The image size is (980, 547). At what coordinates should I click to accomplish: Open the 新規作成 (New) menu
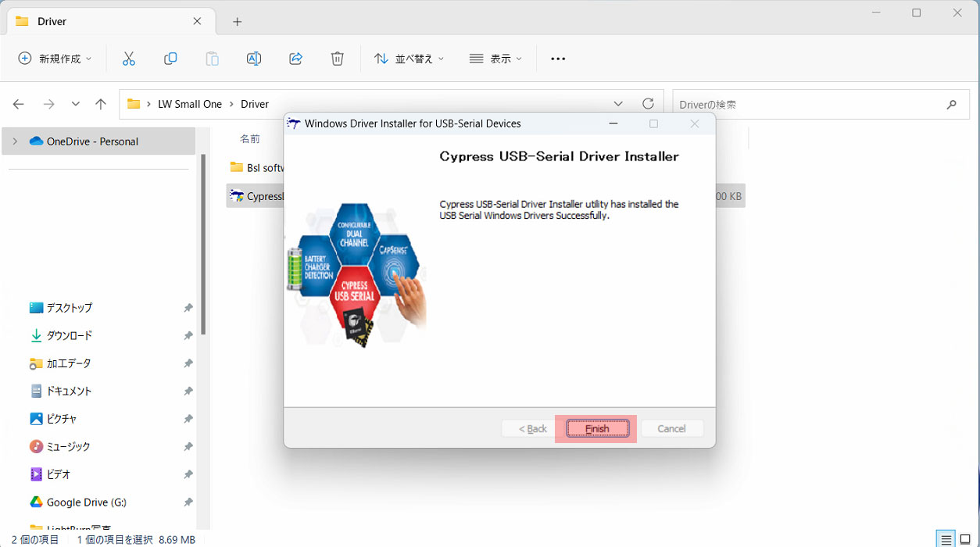[x=55, y=59]
